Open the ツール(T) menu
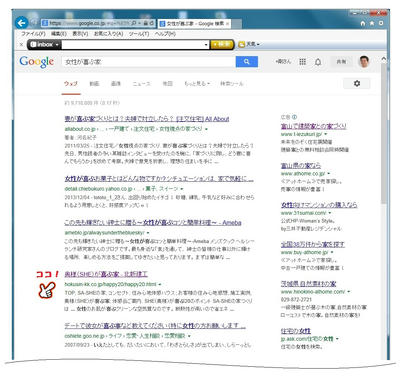The width and height of the screenshot is (400, 379). point(139,34)
